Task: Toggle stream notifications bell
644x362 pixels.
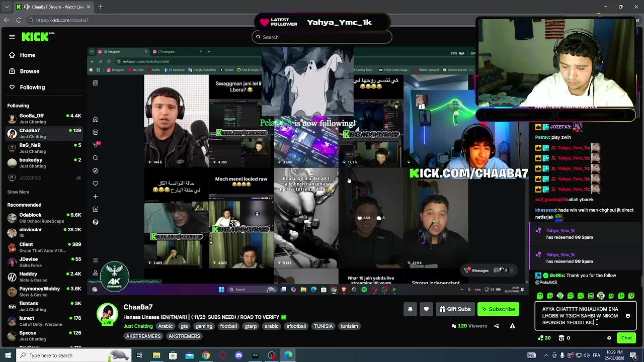Action: pos(410,309)
